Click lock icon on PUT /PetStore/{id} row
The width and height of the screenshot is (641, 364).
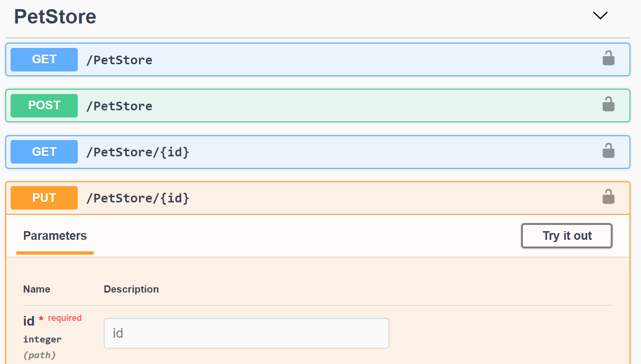(x=608, y=197)
